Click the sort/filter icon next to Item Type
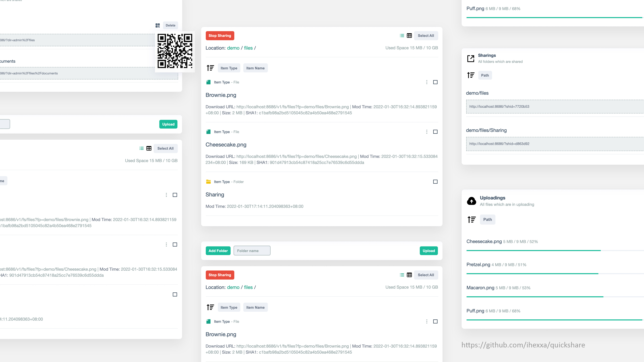Screen dimensions: 644x362 210,68
